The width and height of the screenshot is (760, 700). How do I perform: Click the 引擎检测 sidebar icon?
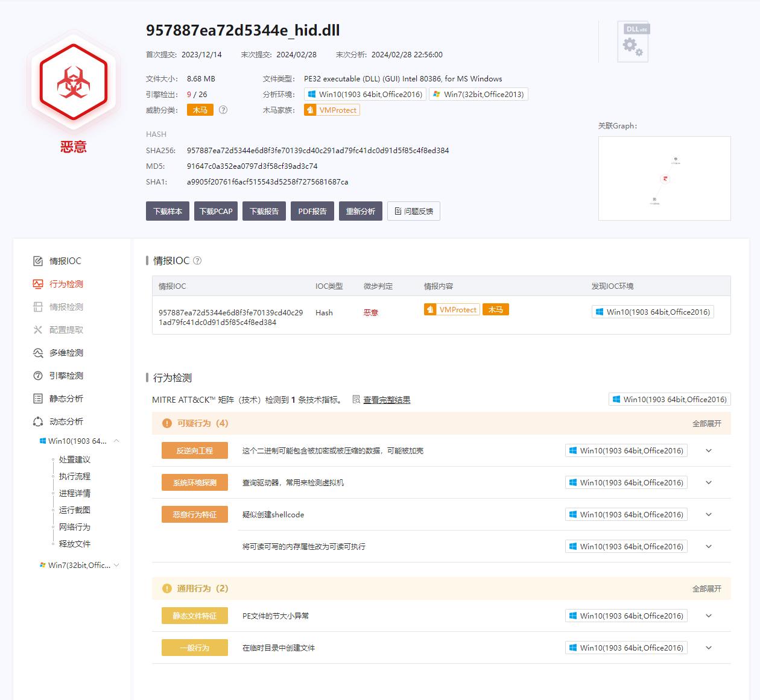(38, 376)
